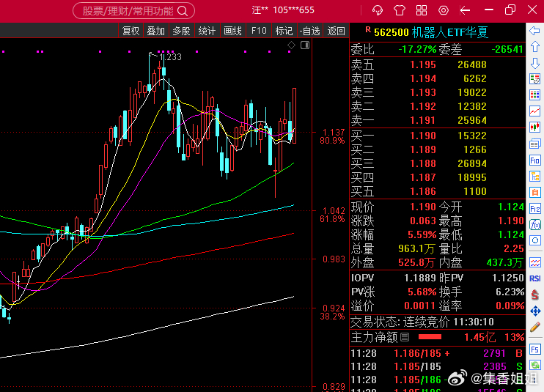Click the F12 sidebar icon

pos(534,209)
